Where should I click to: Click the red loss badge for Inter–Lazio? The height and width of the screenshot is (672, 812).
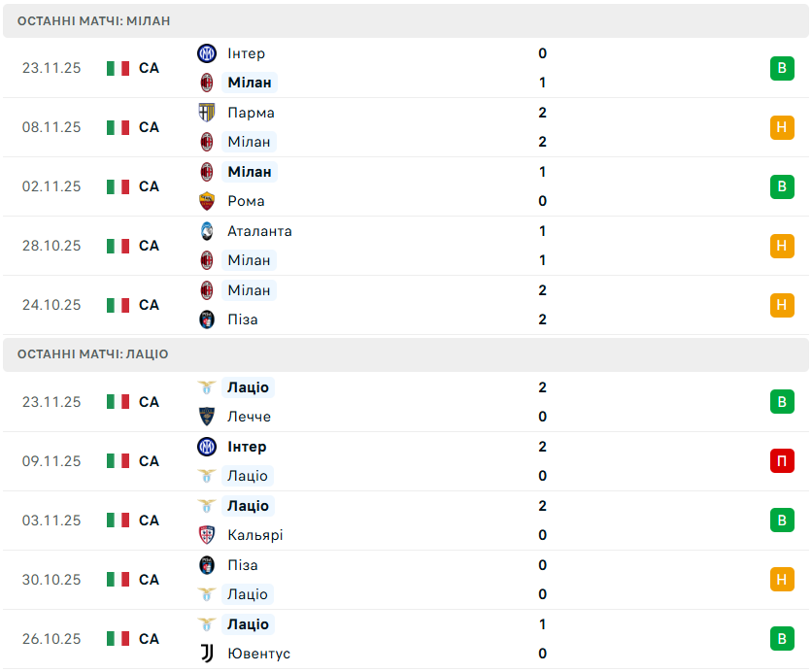coord(782,461)
